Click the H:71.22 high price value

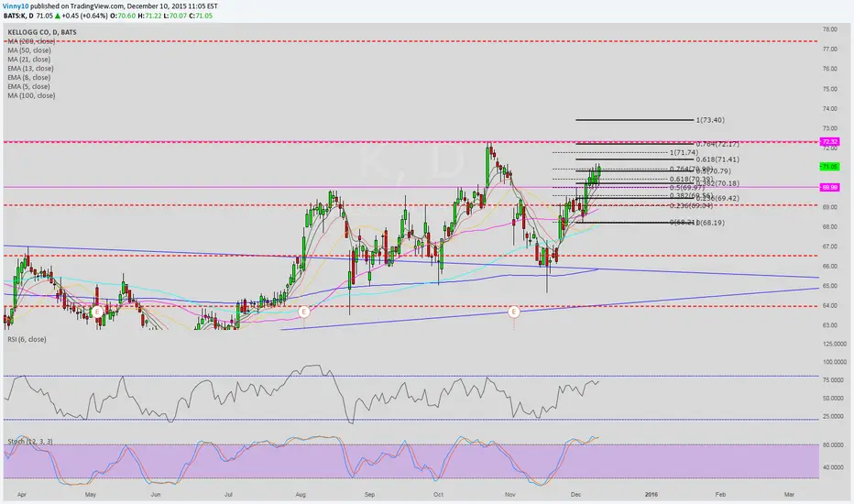click(x=149, y=16)
